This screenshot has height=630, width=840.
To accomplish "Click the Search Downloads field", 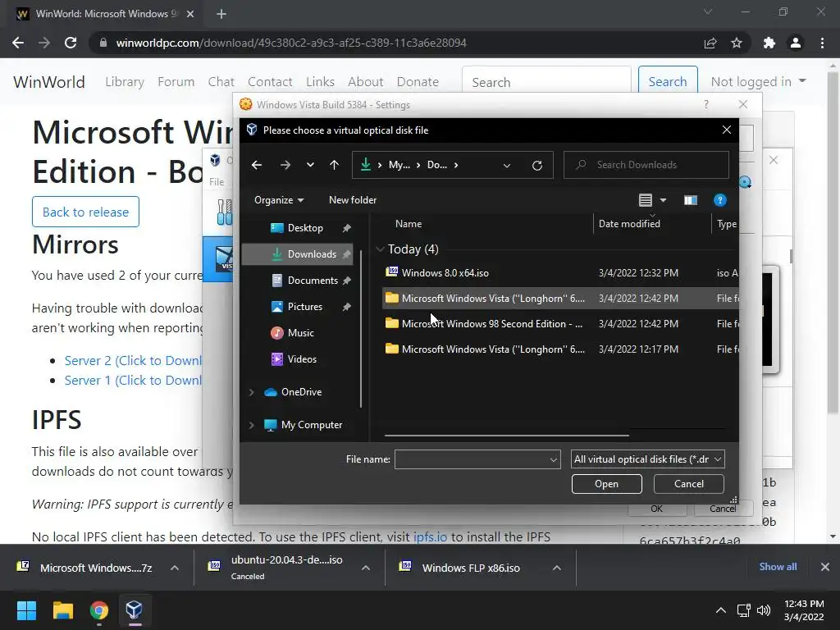I will pyautogui.click(x=646, y=165).
